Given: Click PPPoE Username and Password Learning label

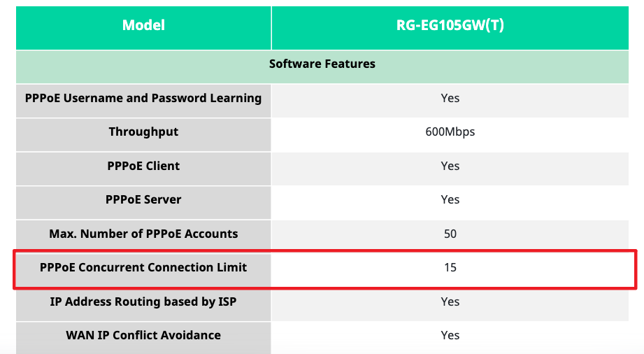Looking at the screenshot, I should point(143,98).
